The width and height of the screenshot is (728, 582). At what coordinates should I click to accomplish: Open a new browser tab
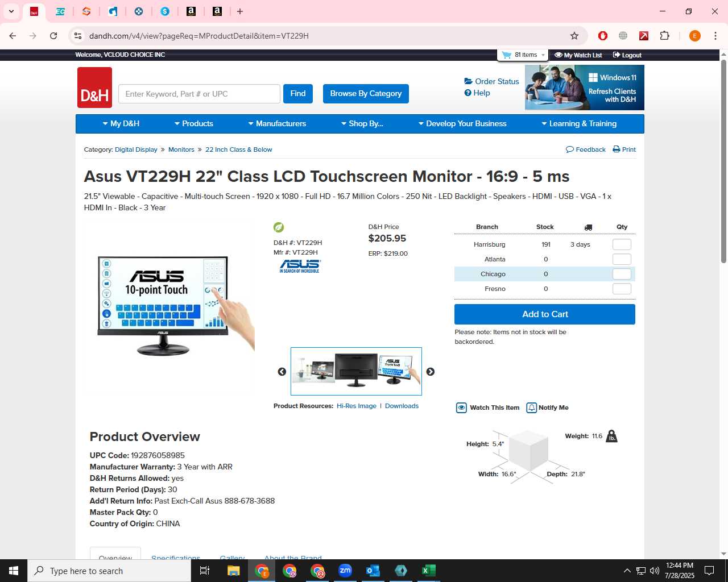point(240,11)
